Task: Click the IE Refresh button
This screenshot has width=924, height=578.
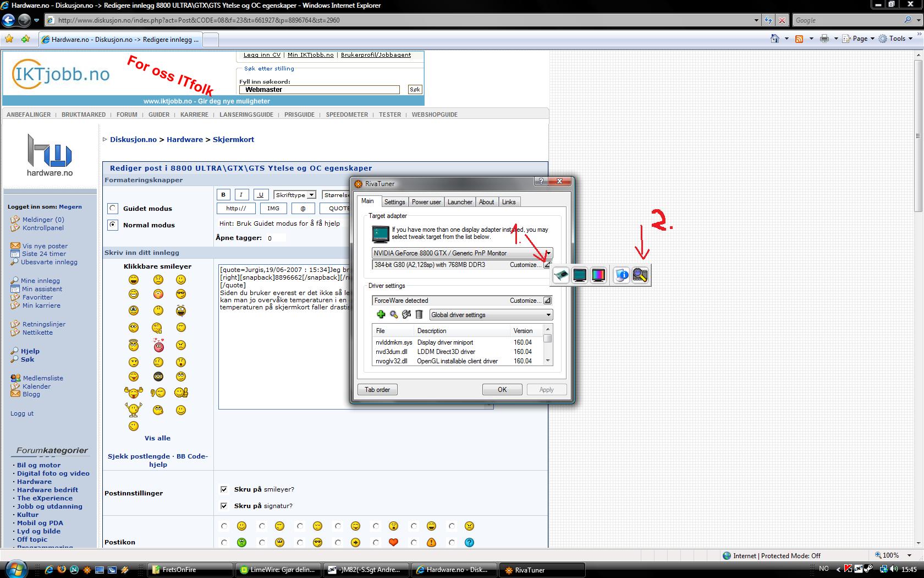Action: [x=769, y=20]
